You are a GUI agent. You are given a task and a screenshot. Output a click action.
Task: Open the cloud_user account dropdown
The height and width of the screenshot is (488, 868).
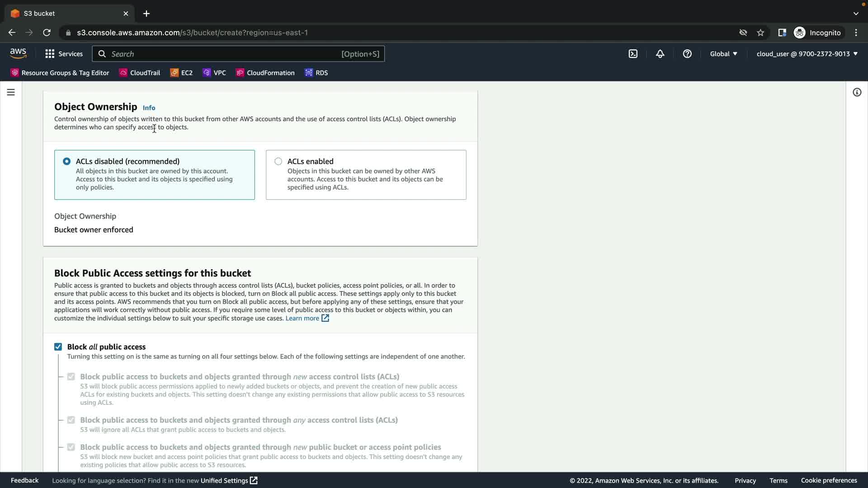807,54
